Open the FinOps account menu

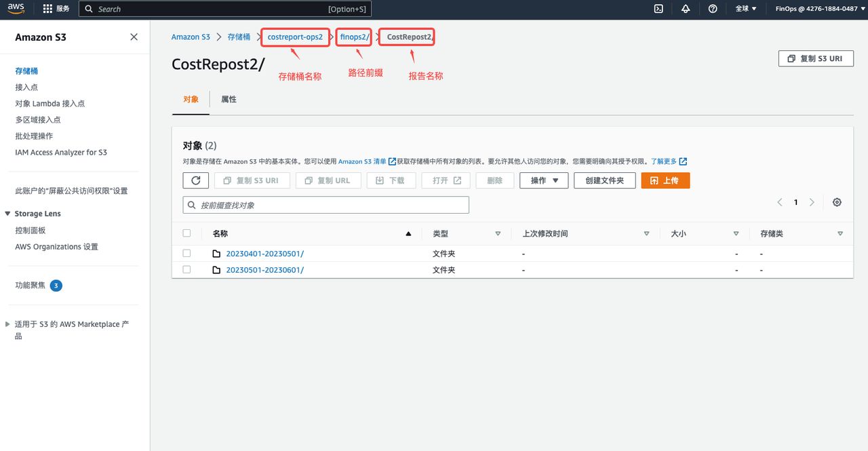tap(821, 9)
